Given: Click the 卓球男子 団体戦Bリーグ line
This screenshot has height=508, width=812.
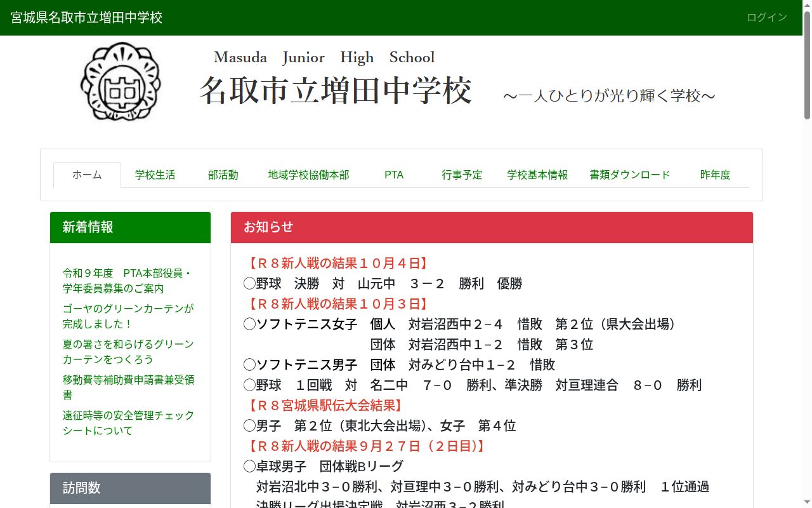Looking at the screenshot, I should coord(324,466).
